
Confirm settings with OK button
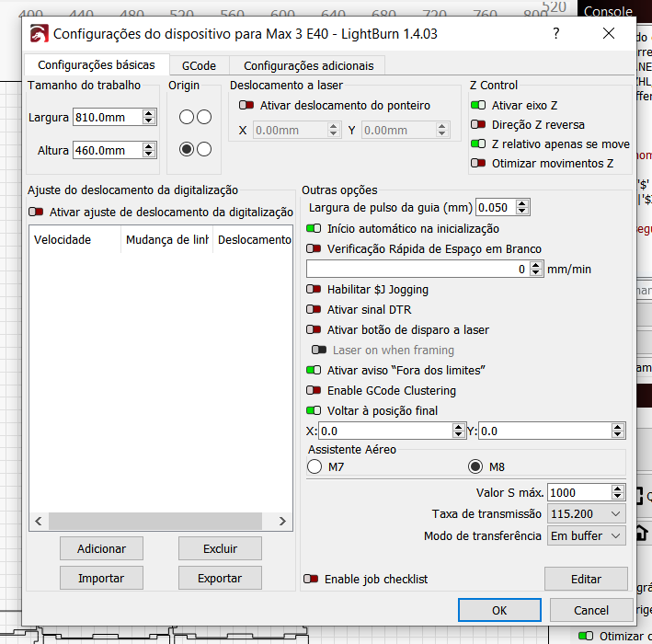498,610
